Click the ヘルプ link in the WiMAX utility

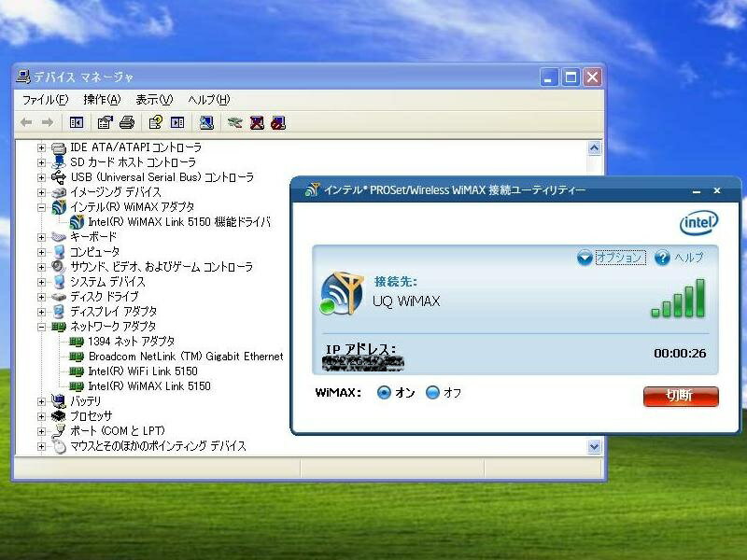688,258
